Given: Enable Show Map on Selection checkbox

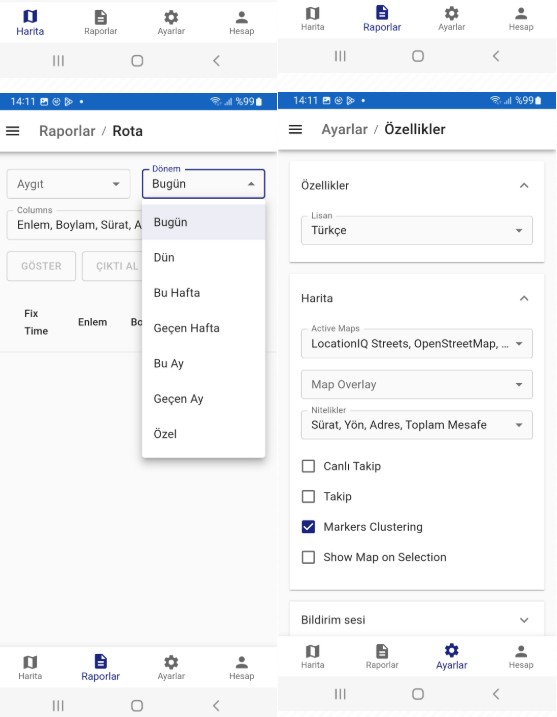Looking at the screenshot, I should click(308, 557).
